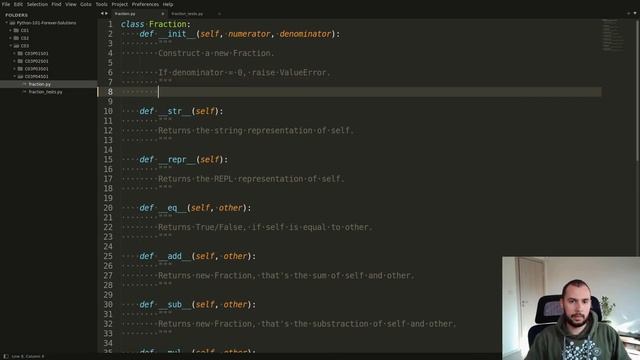Click the C03P03S01 folder icon
The height and width of the screenshot is (360, 640).
[20, 69]
